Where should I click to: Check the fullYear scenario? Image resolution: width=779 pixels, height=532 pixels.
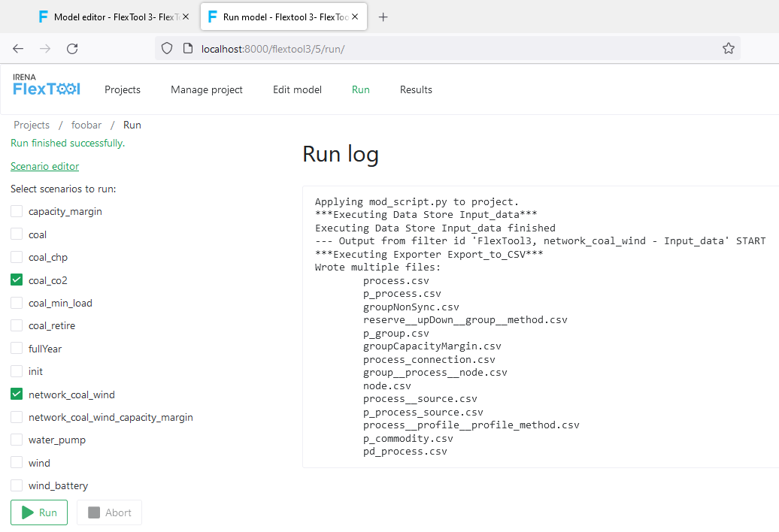17,349
